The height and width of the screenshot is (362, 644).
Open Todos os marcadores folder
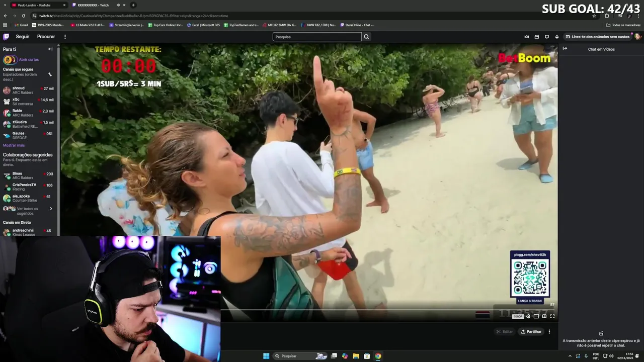coord(623,25)
